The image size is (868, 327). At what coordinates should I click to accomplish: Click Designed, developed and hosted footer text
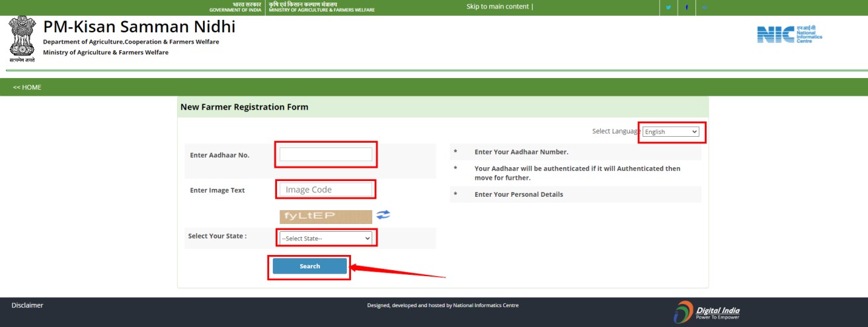[443, 305]
